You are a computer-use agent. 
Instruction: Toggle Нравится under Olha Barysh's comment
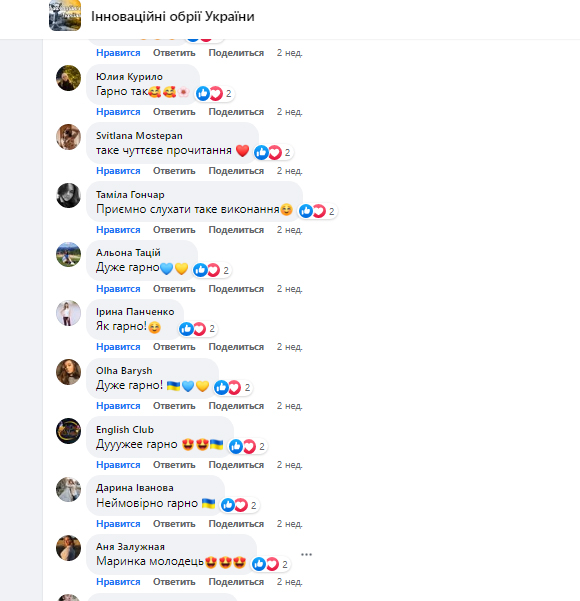(118, 406)
